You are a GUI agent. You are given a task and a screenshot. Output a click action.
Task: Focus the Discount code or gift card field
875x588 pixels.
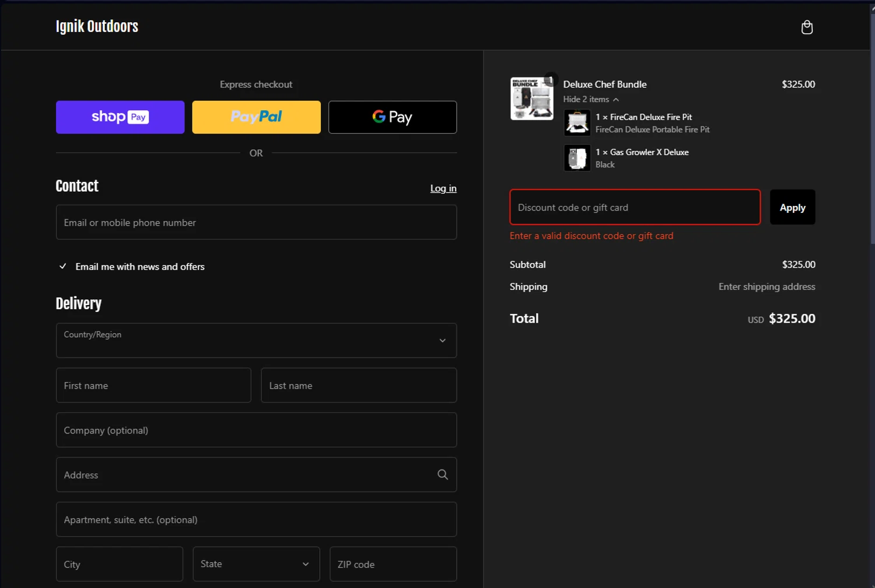[635, 207]
